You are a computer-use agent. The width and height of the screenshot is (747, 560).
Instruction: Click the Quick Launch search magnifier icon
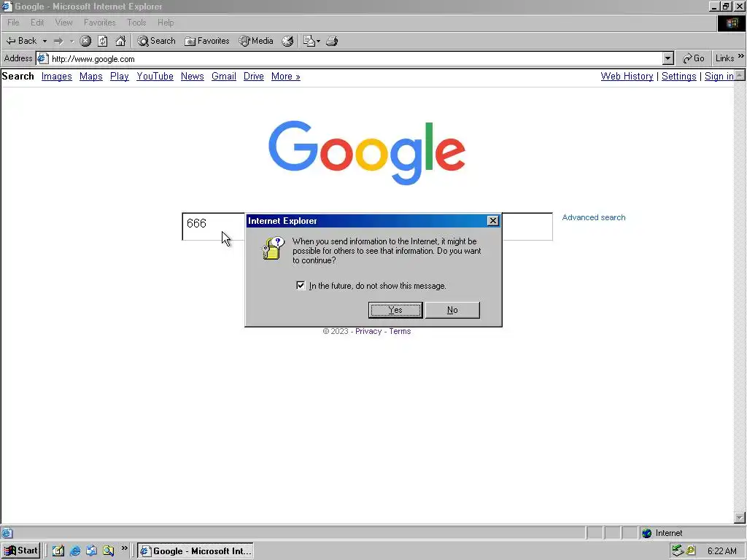(108, 551)
